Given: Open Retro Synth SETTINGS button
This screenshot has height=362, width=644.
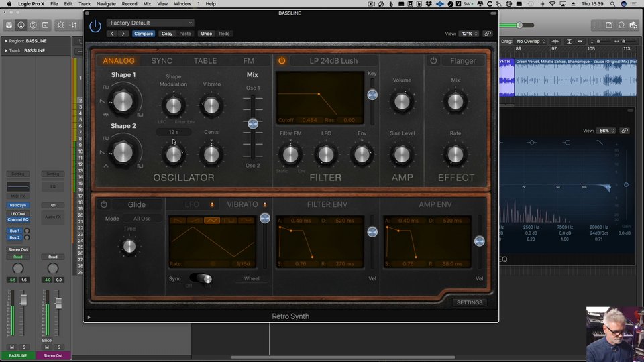Looking at the screenshot, I should 470,302.
